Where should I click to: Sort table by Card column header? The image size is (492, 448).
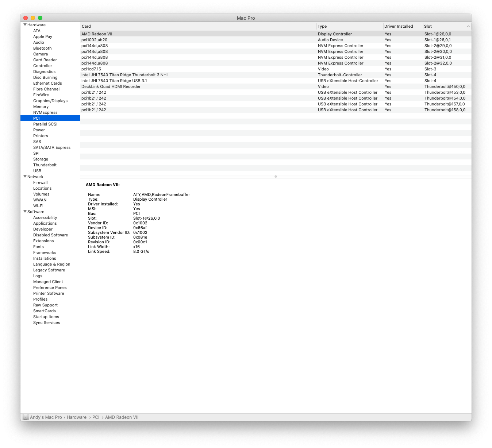198,26
